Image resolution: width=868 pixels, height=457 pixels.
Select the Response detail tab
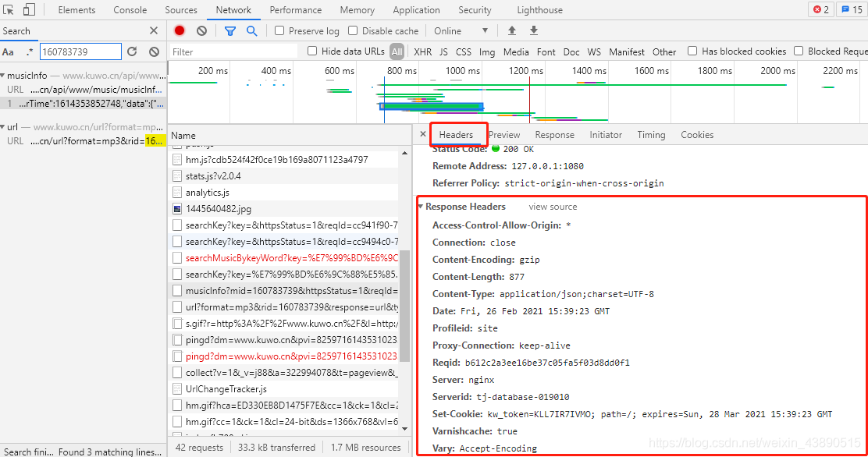[x=555, y=134]
